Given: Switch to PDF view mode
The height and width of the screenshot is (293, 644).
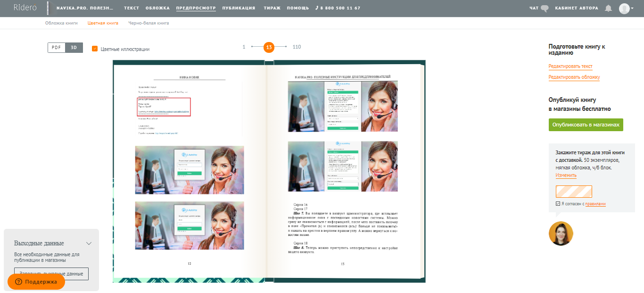Looking at the screenshot, I should click(56, 48).
